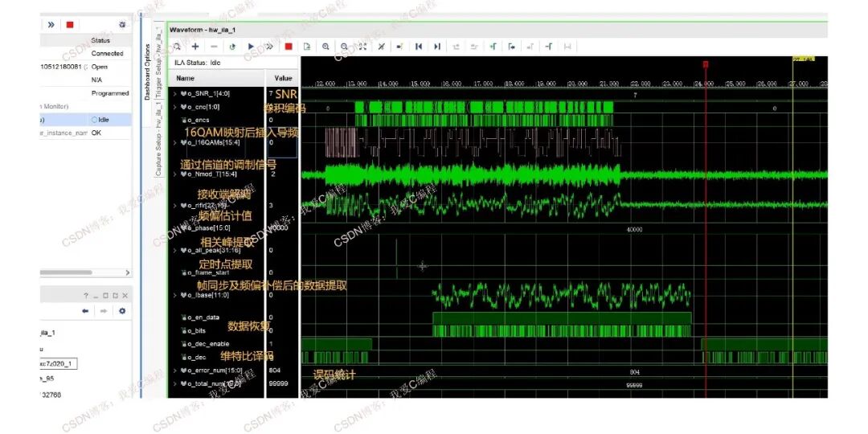Click the last faded toolbar icon
The image size is (868, 434).
click(x=567, y=47)
